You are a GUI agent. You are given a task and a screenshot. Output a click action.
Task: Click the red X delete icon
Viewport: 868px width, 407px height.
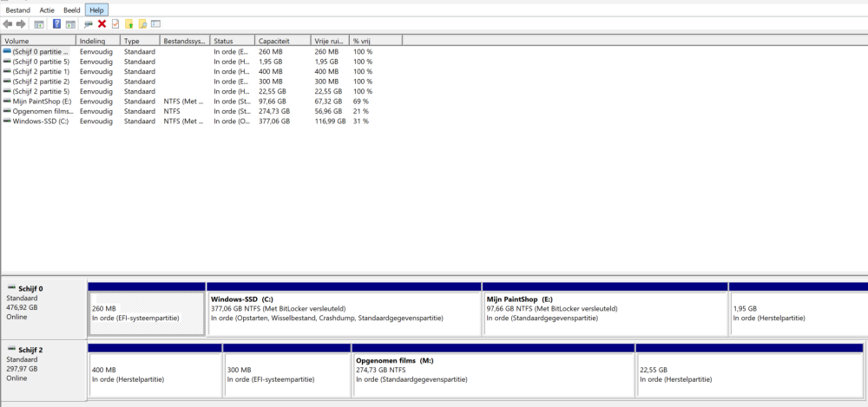pos(102,23)
